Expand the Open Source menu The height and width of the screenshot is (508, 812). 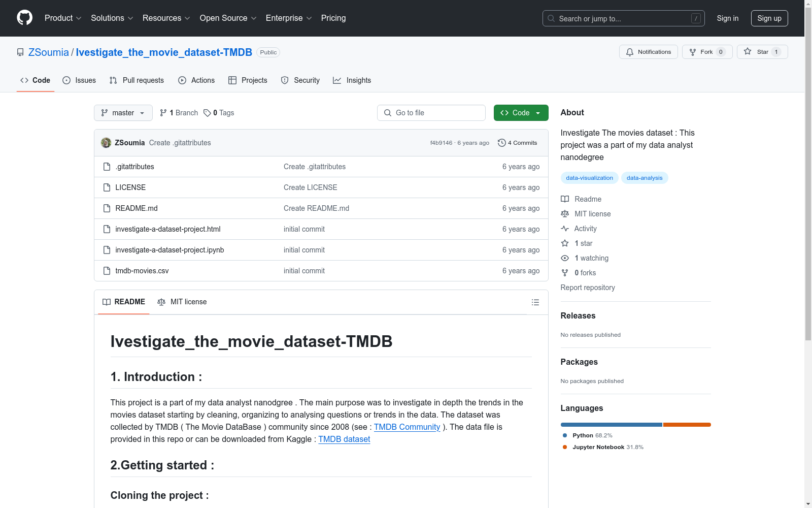[228, 18]
